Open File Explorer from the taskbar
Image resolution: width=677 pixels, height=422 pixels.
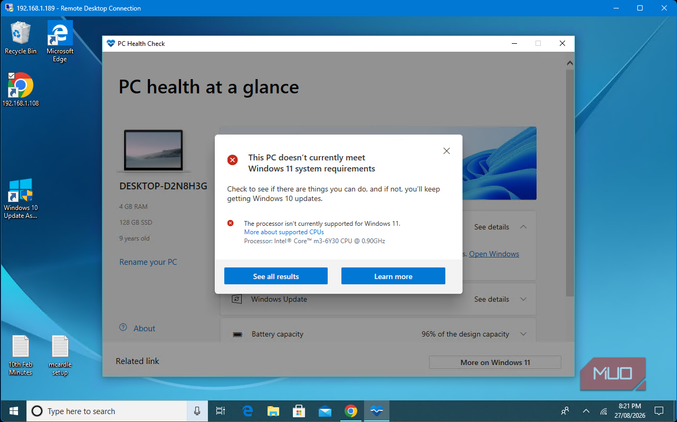[273, 411]
